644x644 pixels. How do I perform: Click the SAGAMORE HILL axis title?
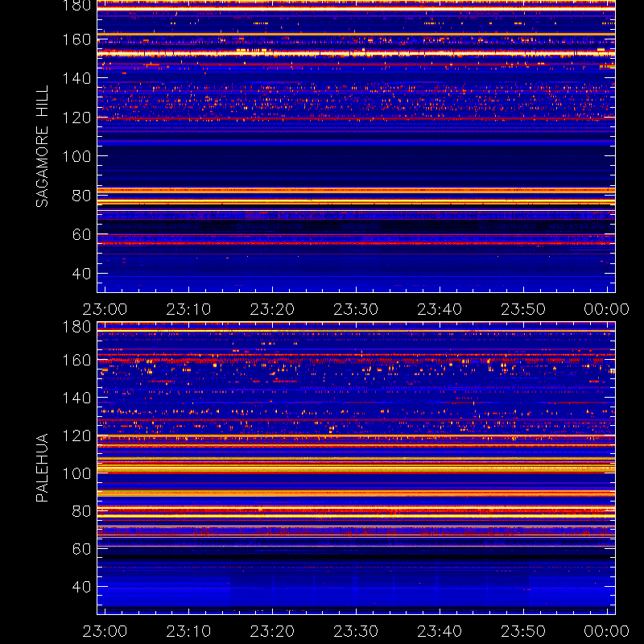(x=42, y=147)
